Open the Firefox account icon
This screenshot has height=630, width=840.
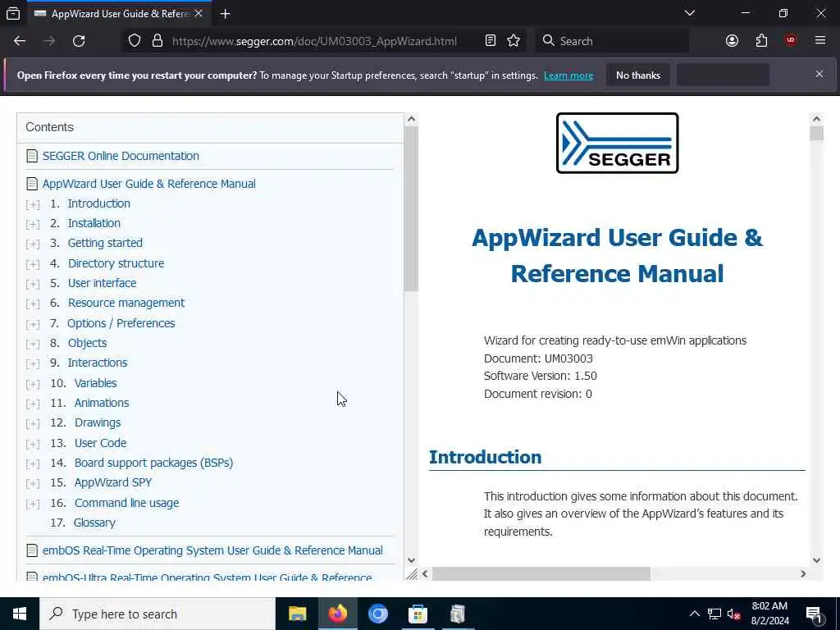click(732, 41)
